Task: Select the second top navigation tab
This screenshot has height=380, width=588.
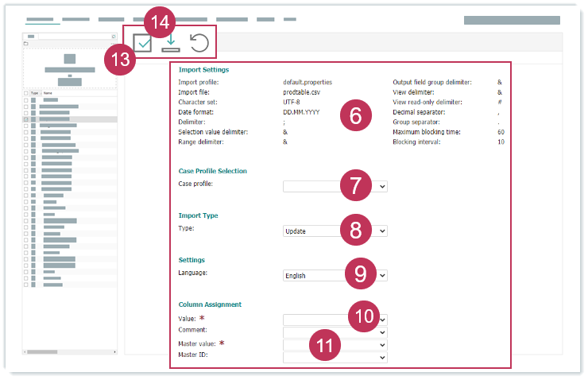Action: (x=75, y=18)
